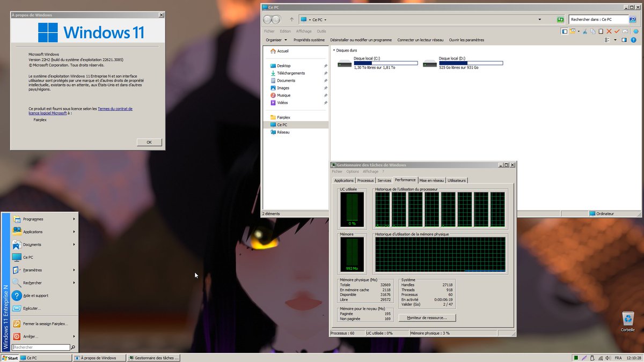
Task: Switch to Processus tab in Task Manager
Action: point(365,180)
